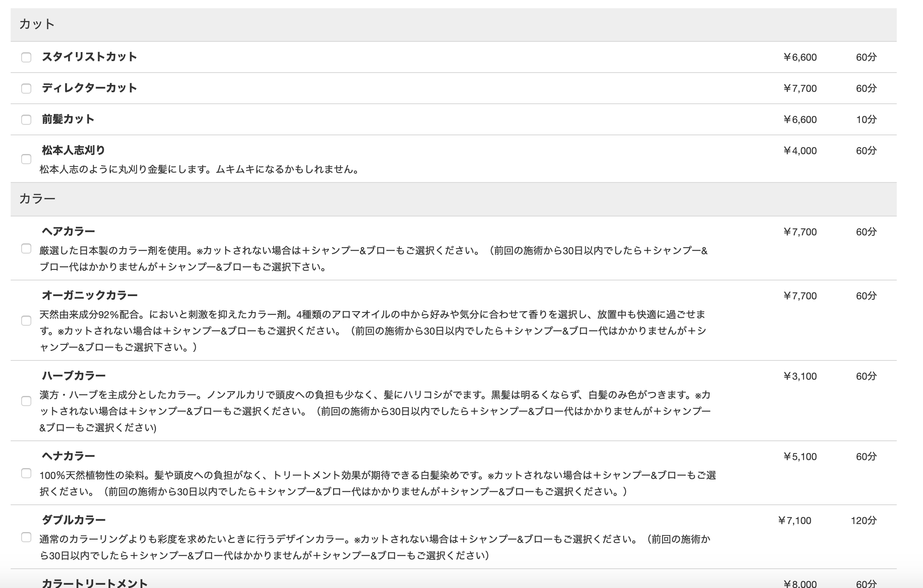Click the 60分 duration of ヘナカラー
The width and height of the screenshot is (923, 588).
[x=866, y=456]
